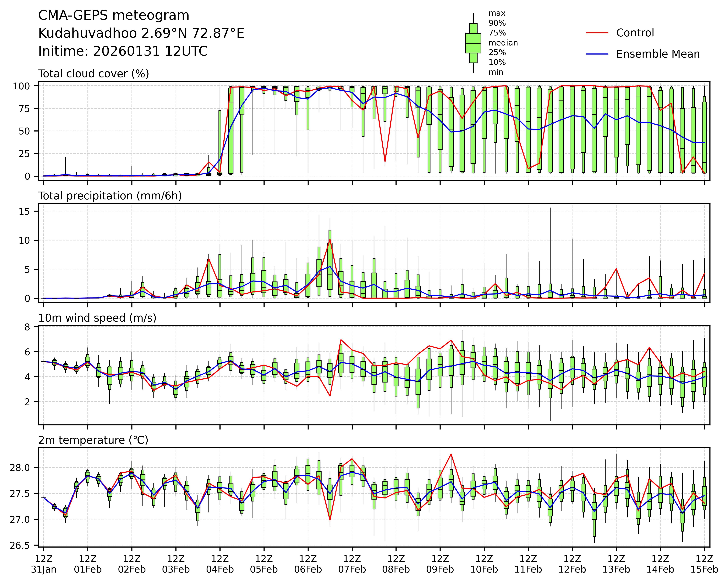Screen dimensions: 728x584
Task: Click the 'Kudahuvadhoo 2.69°N 72.87°E' location text
Action: [x=141, y=33]
